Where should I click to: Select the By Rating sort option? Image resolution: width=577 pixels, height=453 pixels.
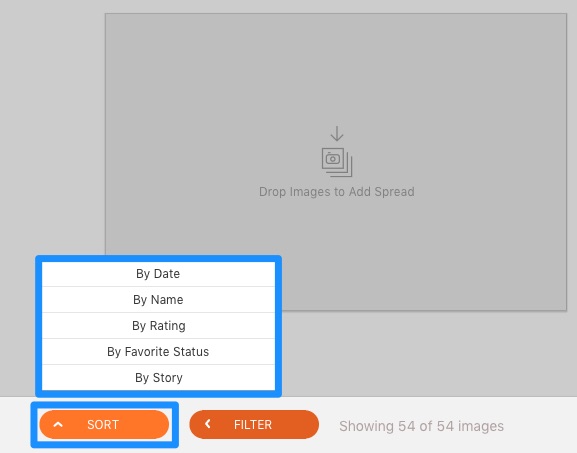click(158, 326)
